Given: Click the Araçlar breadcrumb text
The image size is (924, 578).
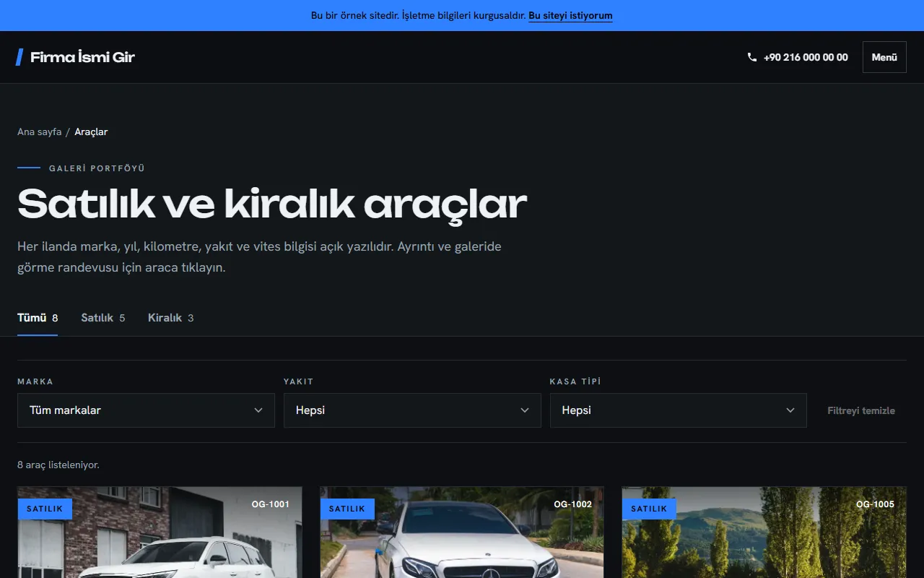Looking at the screenshot, I should point(91,131).
